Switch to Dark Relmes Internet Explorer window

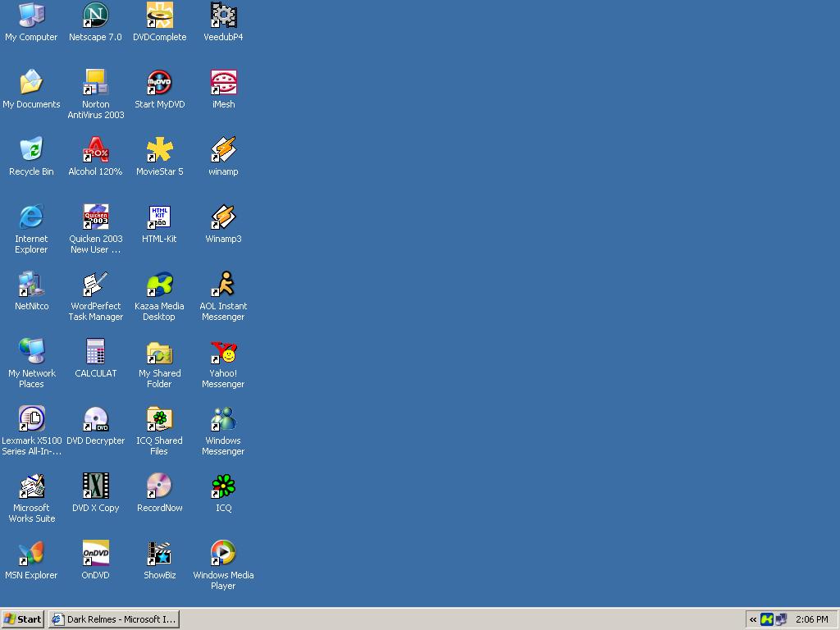113,619
